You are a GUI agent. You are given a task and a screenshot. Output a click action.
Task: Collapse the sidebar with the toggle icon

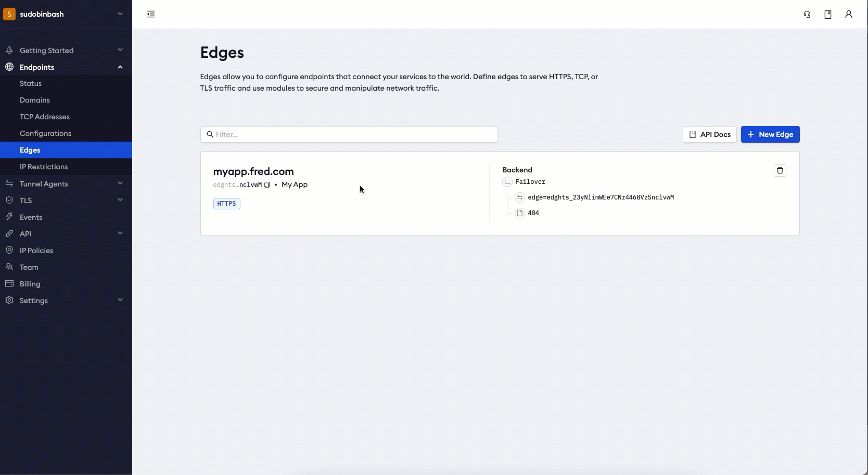pyautogui.click(x=151, y=14)
